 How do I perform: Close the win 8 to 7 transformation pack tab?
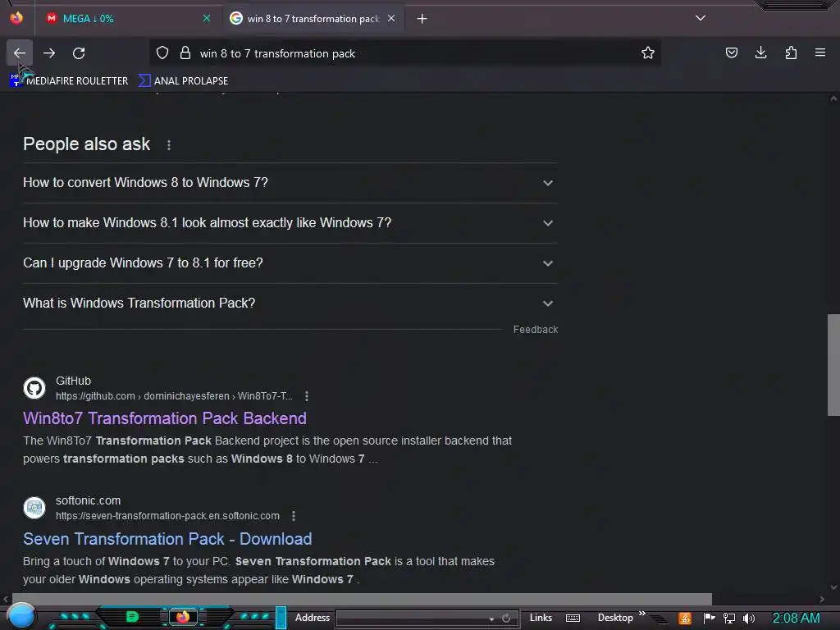(391, 18)
